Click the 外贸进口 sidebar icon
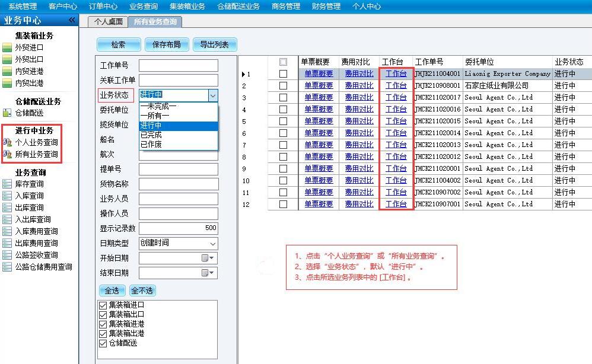This screenshot has height=364, width=592. [7, 47]
